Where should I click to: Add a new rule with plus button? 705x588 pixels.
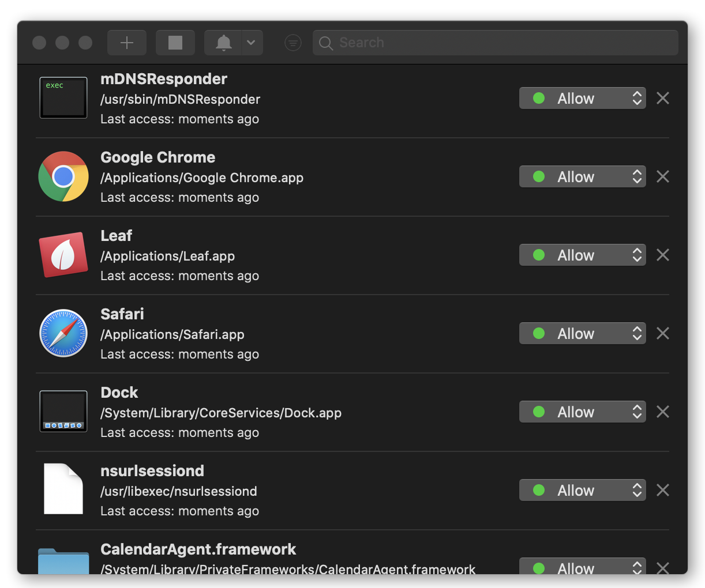click(x=127, y=43)
